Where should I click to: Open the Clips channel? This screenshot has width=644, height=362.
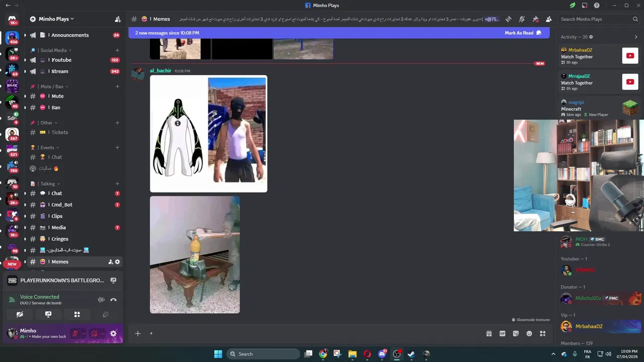click(74, 216)
